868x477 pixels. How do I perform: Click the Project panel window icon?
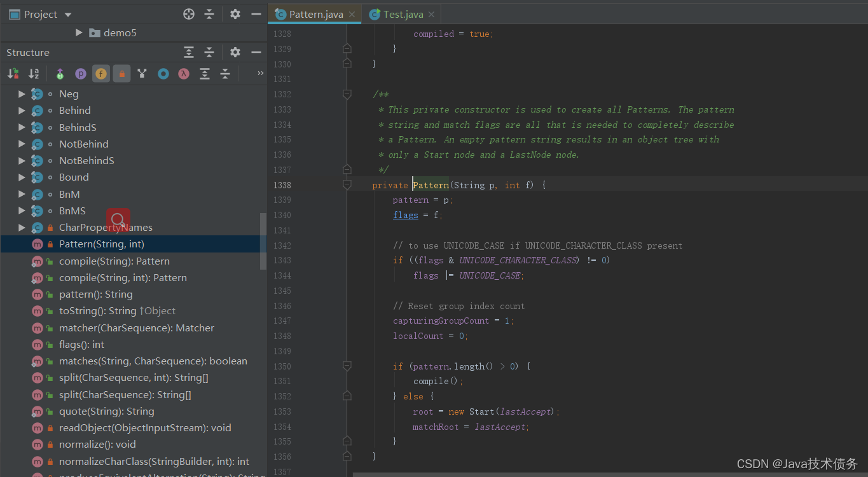15,14
